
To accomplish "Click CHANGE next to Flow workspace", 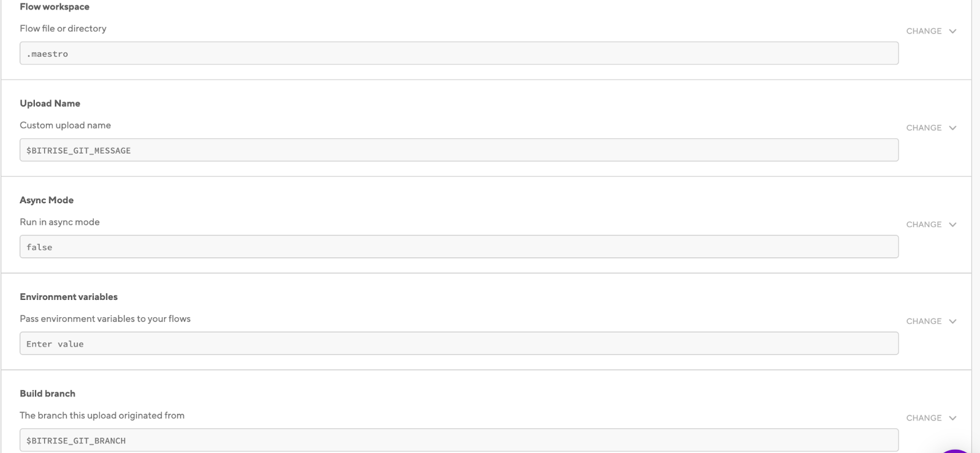I will [923, 31].
